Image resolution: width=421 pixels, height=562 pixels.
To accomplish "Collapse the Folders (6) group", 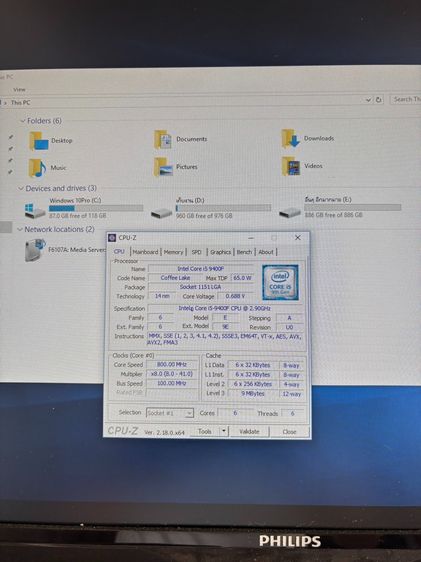I will (x=23, y=121).
